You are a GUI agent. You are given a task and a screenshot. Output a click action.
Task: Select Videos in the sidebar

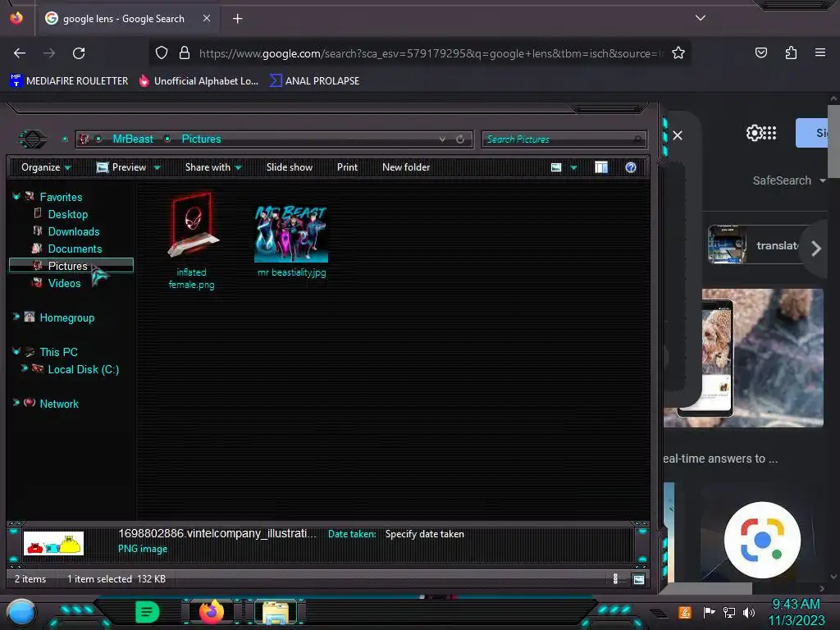(64, 283)
